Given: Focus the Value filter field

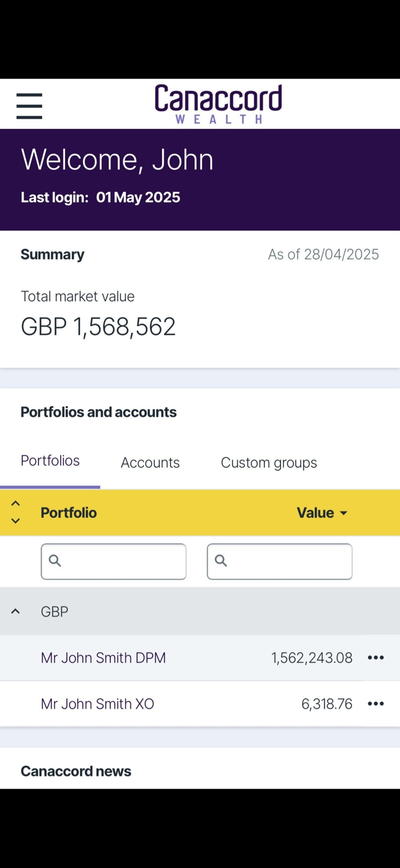Looking at the screenshot, I should point(289,562).
